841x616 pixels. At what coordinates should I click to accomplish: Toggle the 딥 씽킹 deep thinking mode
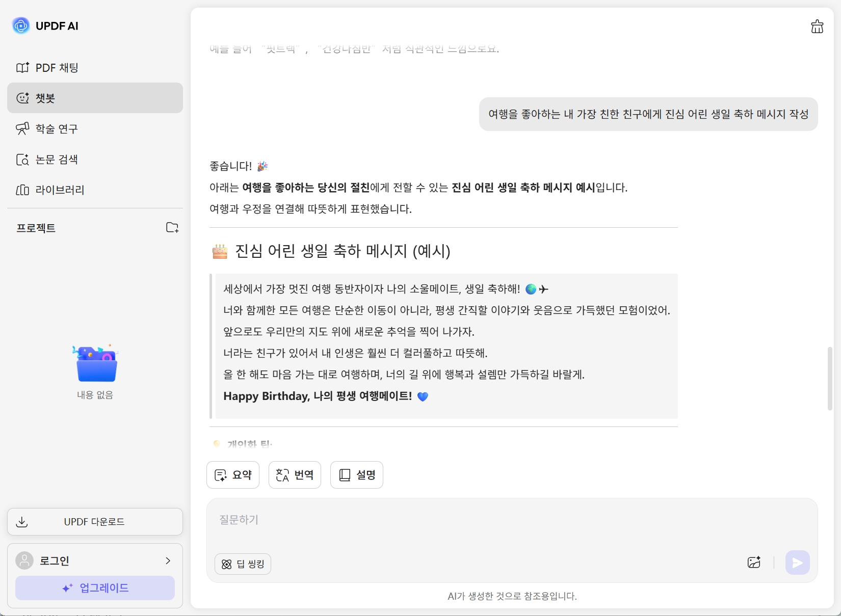click(x=243, y=564)
